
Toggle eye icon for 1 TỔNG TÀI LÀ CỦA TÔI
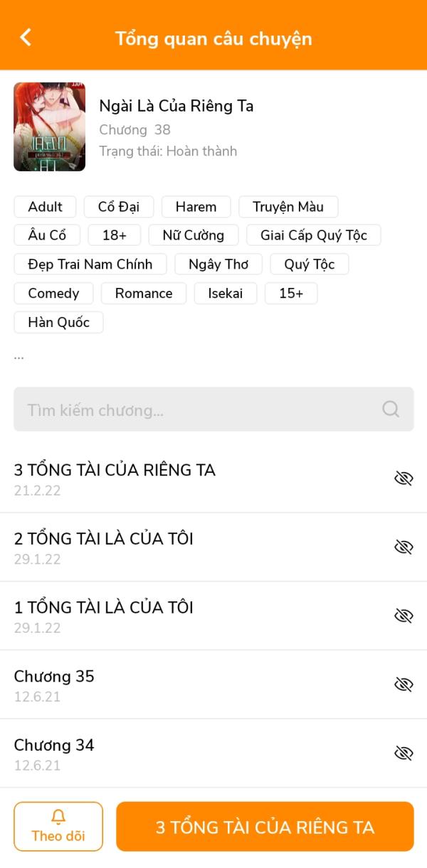[x=404, y=616]
